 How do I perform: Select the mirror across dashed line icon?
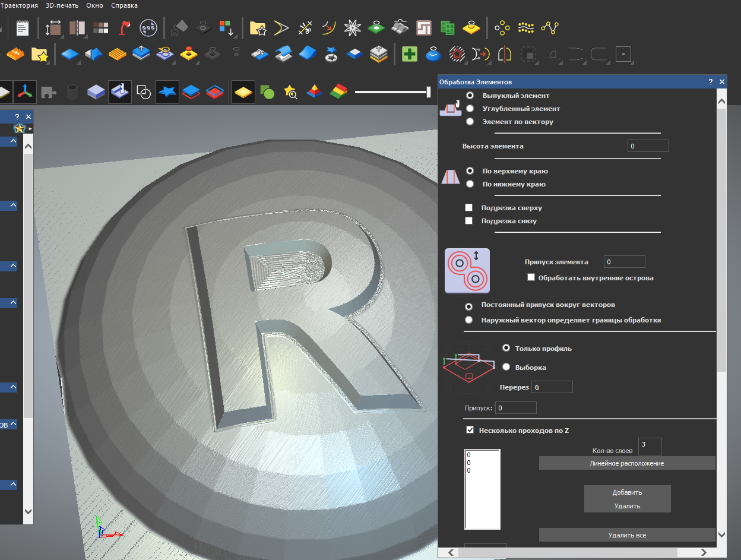click(504, 55)
